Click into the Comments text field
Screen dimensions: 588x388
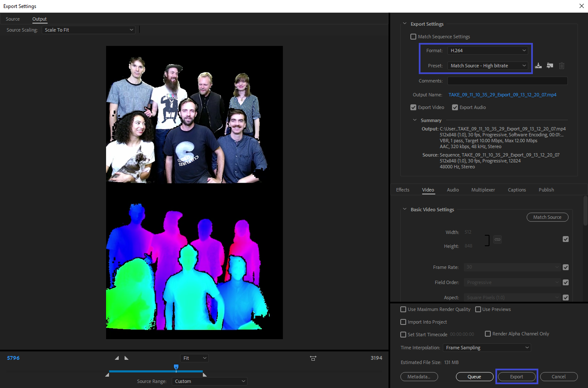(507, 81)
